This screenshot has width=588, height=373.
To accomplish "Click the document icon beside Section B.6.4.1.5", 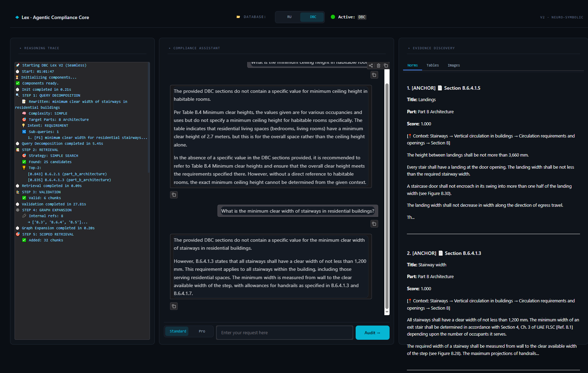I will 440,88.
